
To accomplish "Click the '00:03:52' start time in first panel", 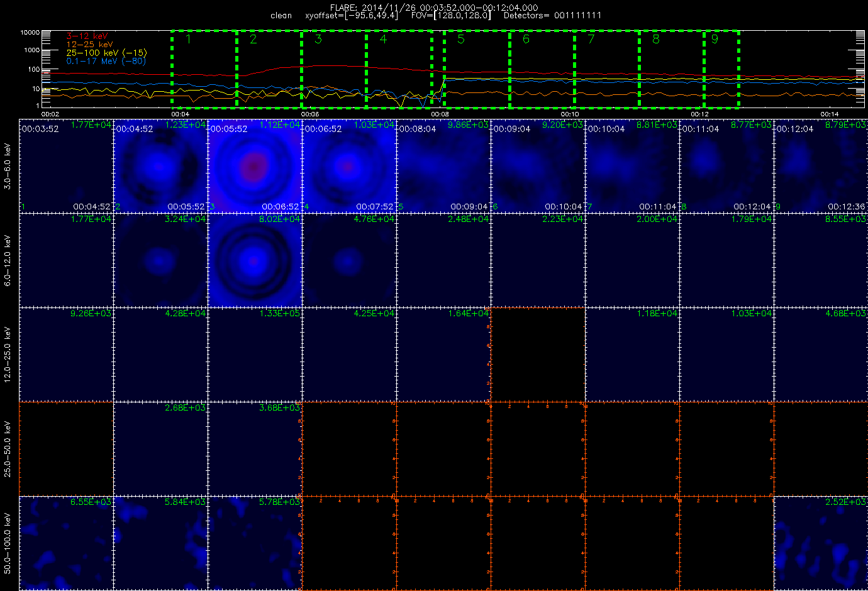I will click(x=40, y=129).
